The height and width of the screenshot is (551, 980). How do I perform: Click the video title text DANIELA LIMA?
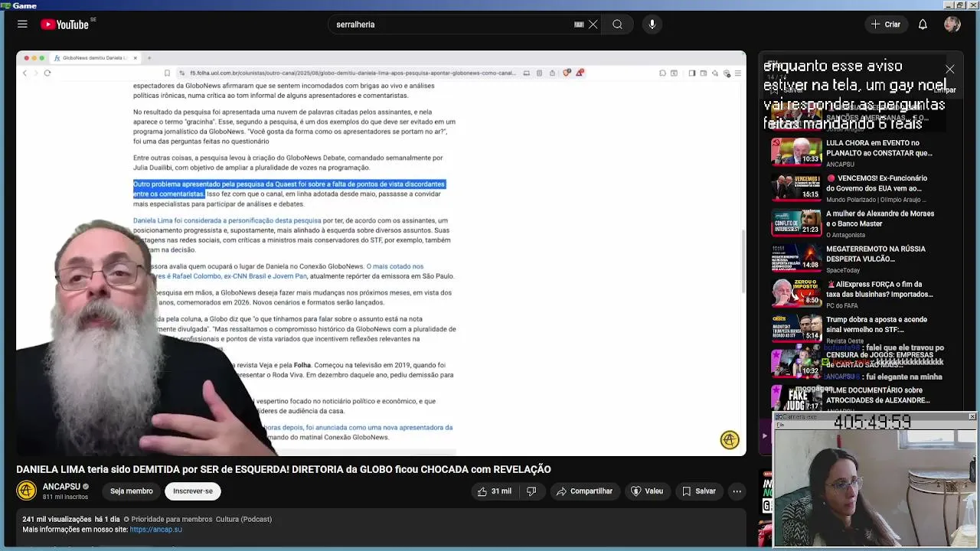[283, 469]
